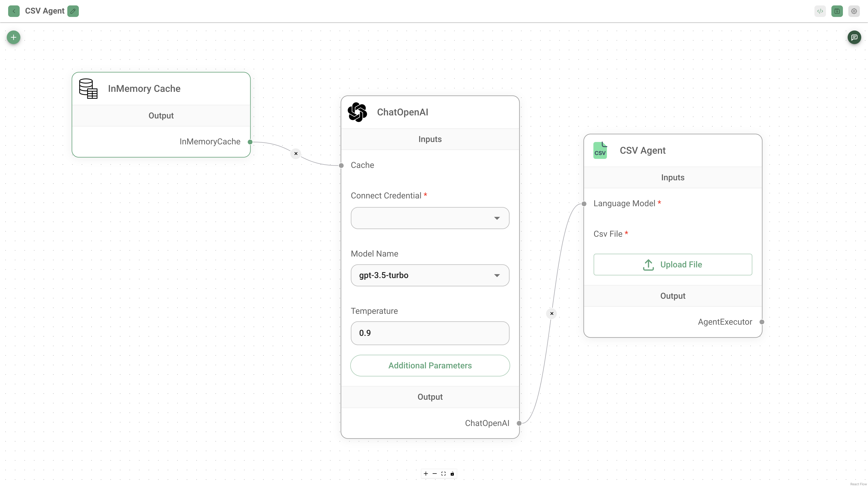Save the chatflow with the save icon

click(837, 11)
